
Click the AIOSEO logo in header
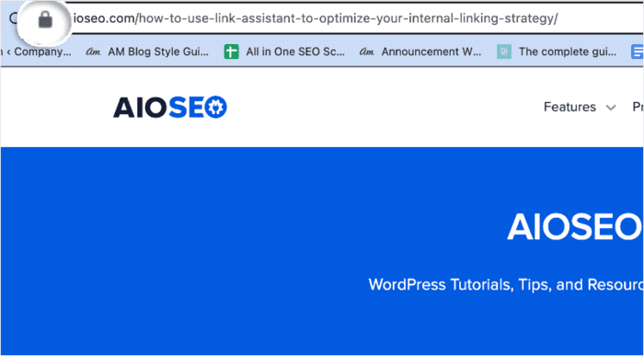point(170,108)
